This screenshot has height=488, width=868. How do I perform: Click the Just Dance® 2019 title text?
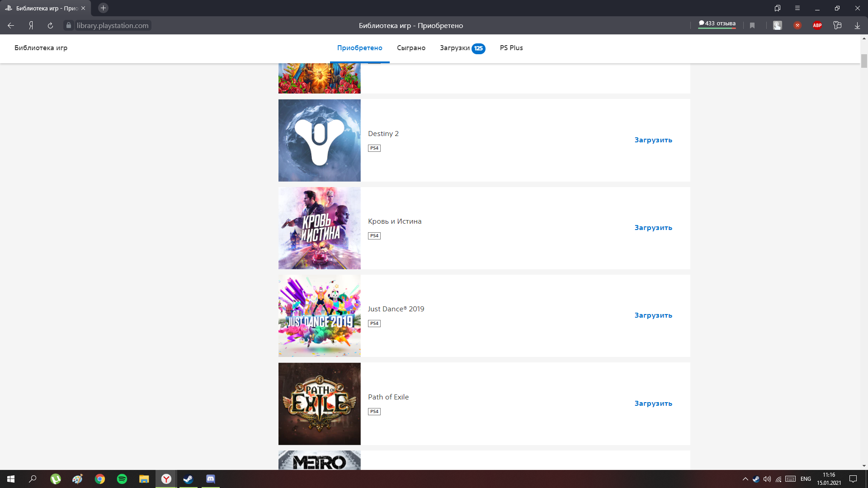[x=396, y=309]
